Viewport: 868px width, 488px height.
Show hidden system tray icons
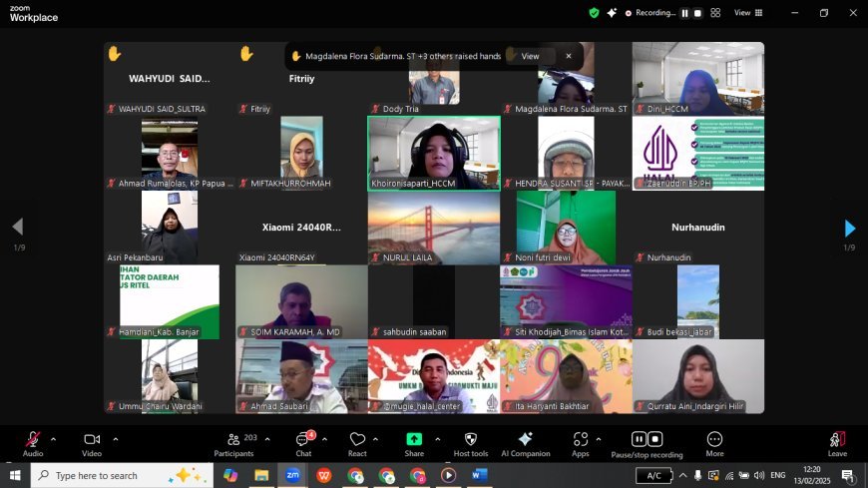point(683,475)
